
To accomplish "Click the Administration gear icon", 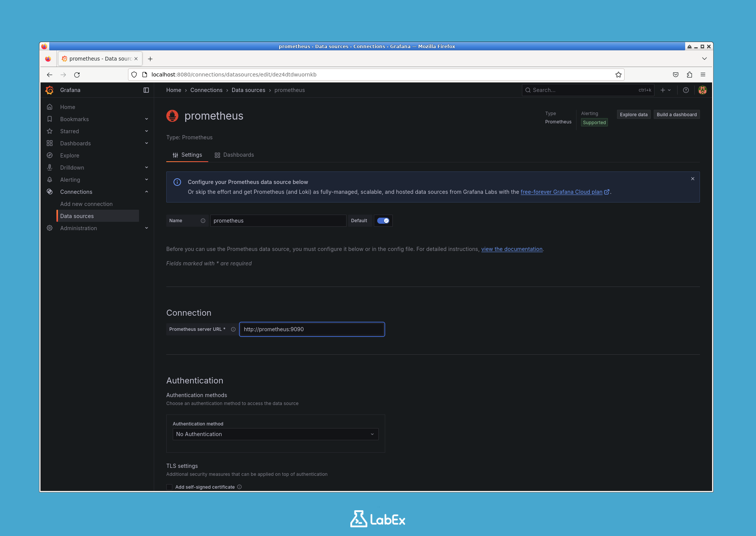I will [x=50, y=228].
